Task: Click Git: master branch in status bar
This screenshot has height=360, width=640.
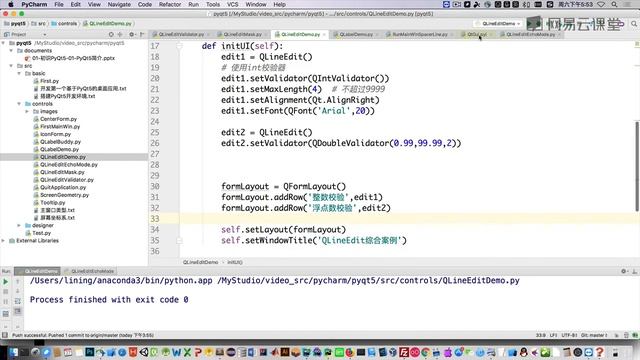Action: (593, 335)
